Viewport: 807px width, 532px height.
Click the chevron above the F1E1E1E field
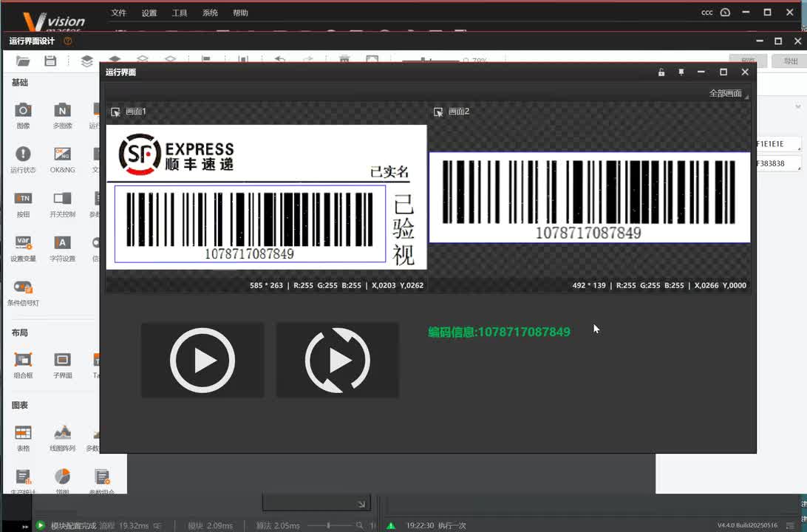797,106
